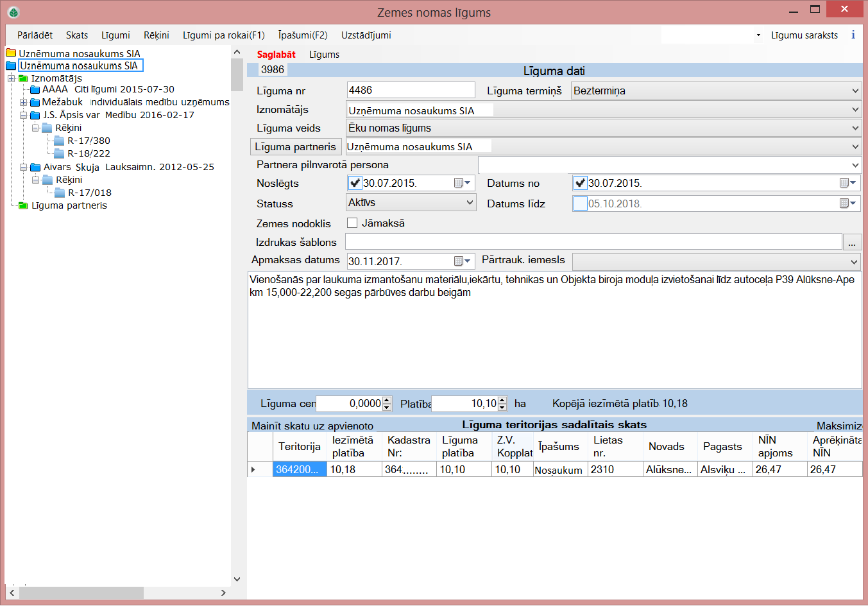Enable the Datums līdz date checkbox
The height and width of the screenshot is (606, 868).
pyautogui.click(x=581, y=203)
